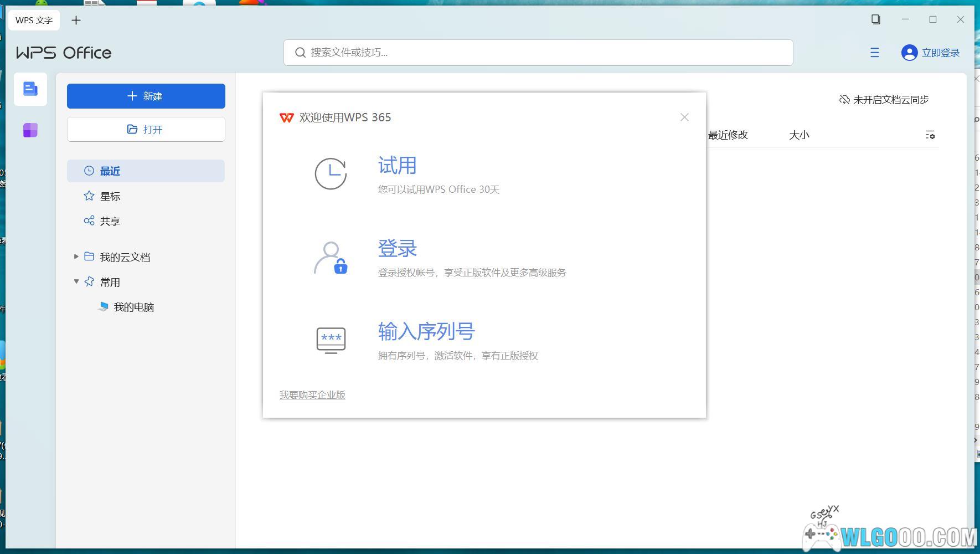Open the list filter settings icon
The image size is (980, 554).
[930, 135]
